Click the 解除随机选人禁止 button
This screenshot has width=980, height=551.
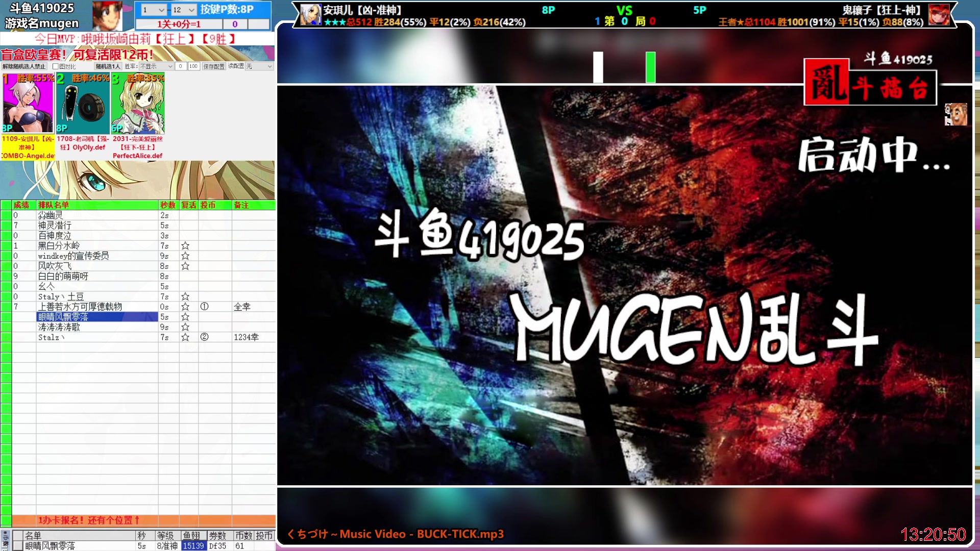coord(24,66)
